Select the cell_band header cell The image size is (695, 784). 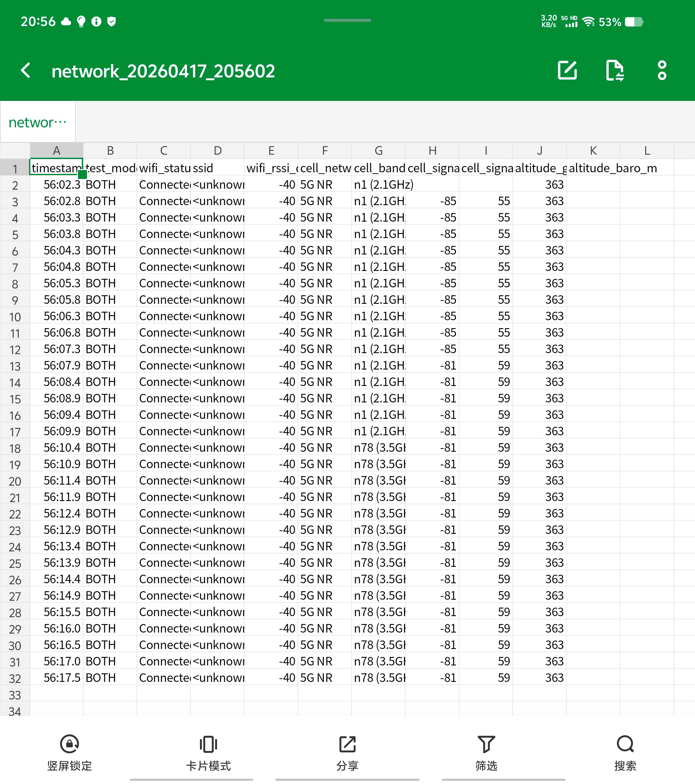379,168
